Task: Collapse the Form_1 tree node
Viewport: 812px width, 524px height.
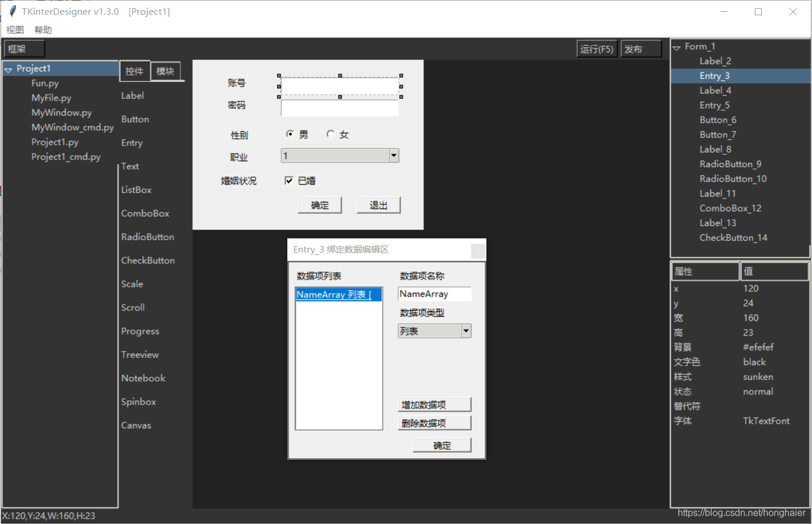Action: [x=677, y=48]
